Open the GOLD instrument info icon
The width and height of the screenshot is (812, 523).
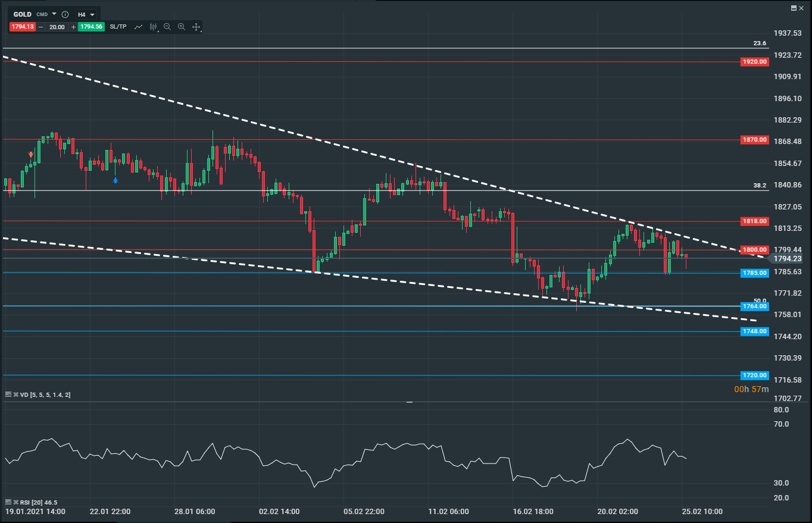coord(65,14)
